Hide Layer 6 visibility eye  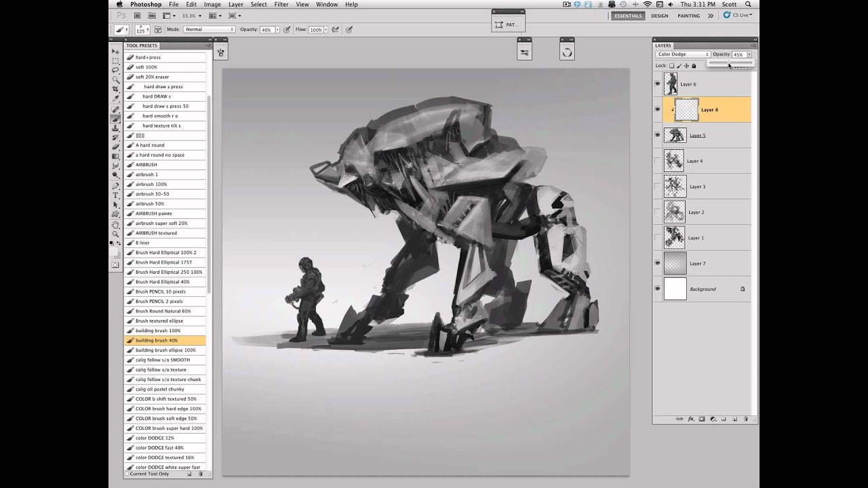click(657, 84)
